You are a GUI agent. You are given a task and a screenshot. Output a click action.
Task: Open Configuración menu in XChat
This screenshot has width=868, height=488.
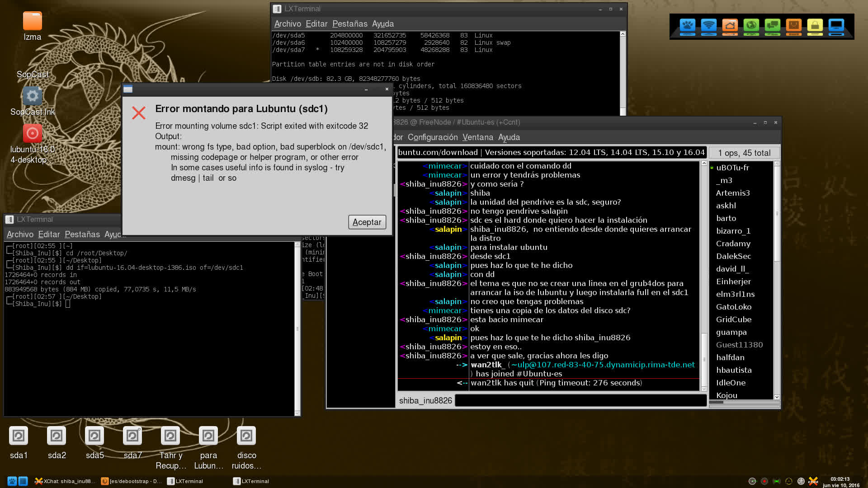coord(433,137)
